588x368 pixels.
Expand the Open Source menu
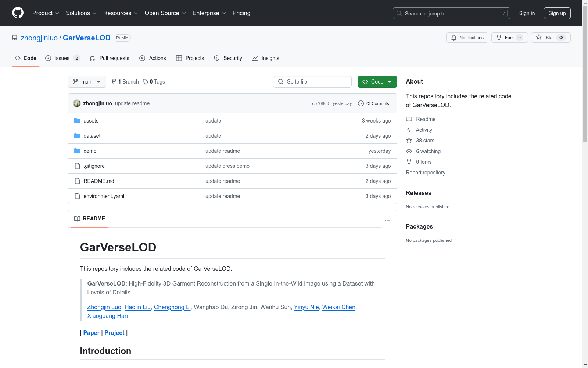(165, 13)
